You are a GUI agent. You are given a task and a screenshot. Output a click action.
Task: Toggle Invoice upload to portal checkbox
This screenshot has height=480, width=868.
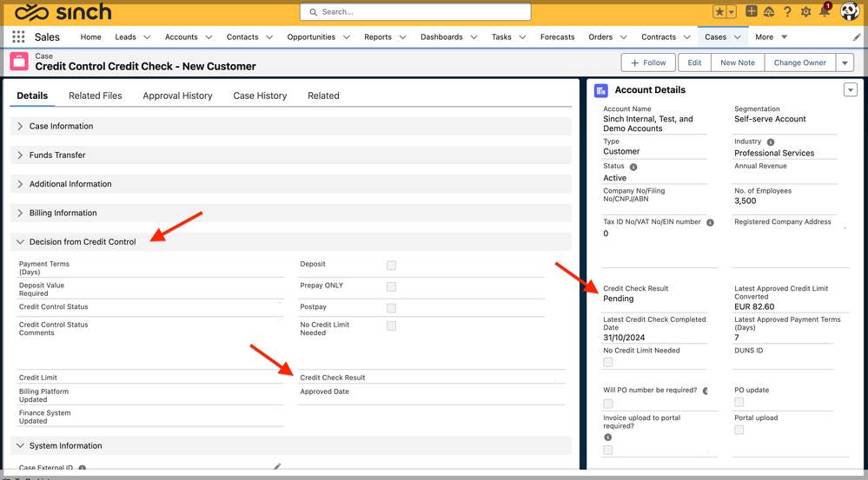[x=608, y=450]
